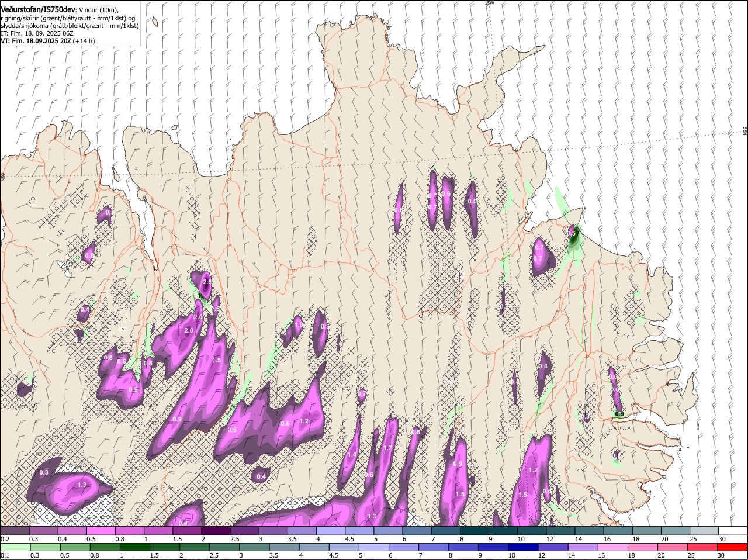Click the 1.4 precipitation value on the map
Screen dimensions: 748x560
click(352, 454)
